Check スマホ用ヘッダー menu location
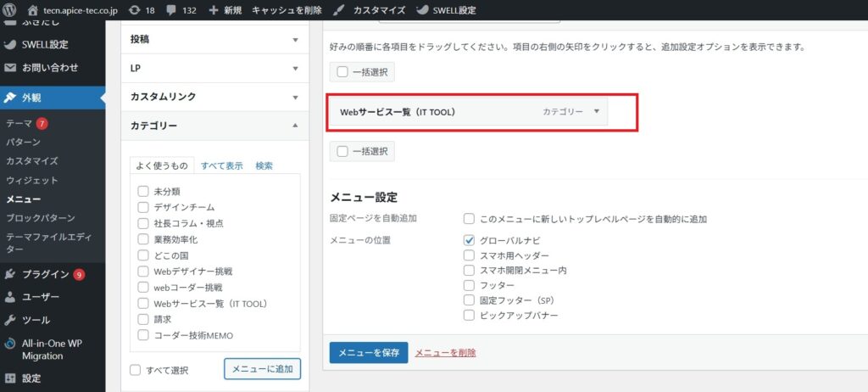Screen dimensions: 868x392 (469, 255)
